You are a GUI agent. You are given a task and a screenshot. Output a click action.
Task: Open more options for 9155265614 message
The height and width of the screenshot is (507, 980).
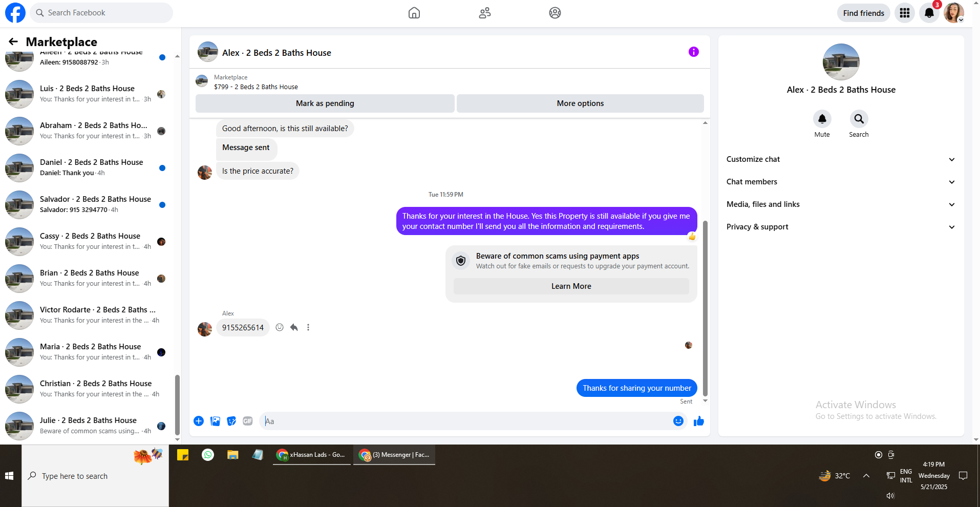(308, 327)
